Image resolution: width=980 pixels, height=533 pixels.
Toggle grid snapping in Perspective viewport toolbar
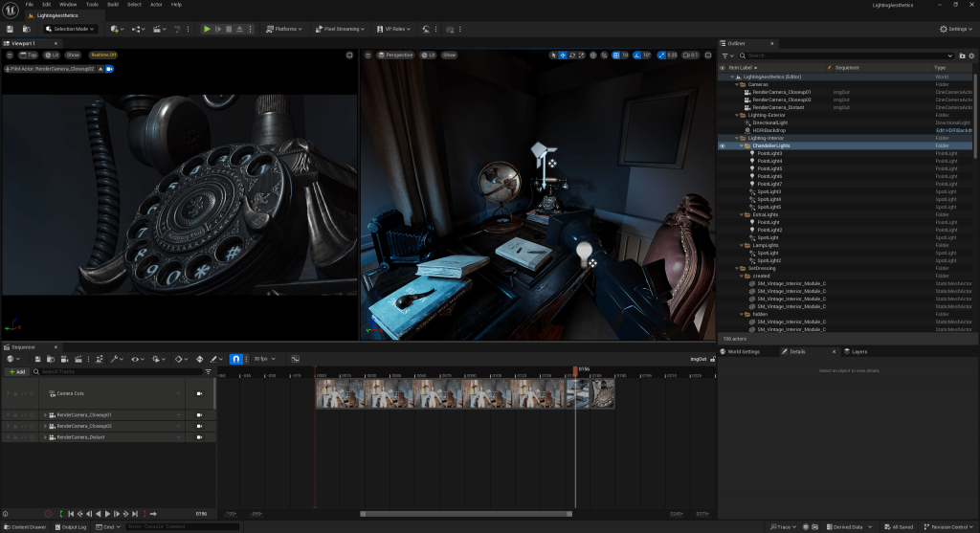(615, 56)
